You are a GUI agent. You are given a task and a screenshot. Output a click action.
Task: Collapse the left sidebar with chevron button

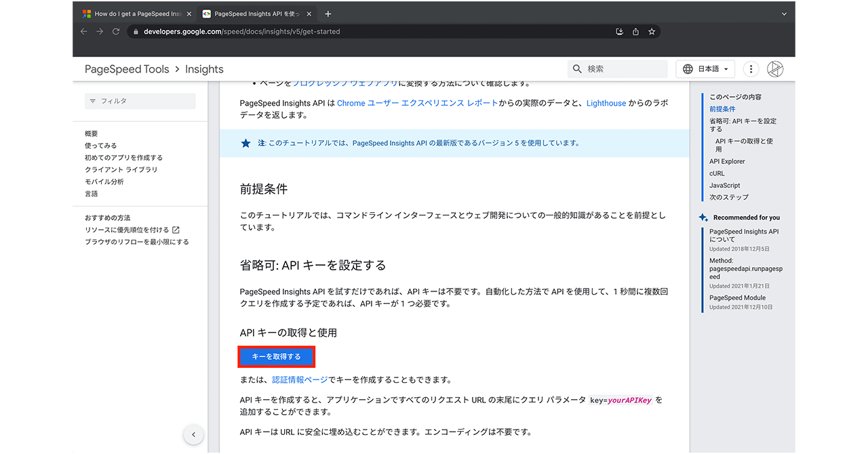(193, 434)
